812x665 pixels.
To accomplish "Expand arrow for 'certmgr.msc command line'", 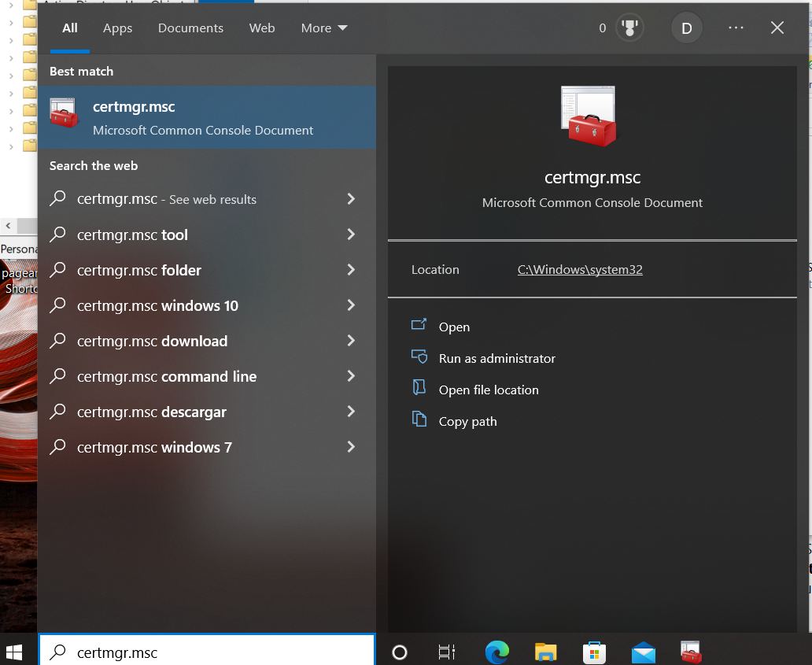I will [351, 376].
